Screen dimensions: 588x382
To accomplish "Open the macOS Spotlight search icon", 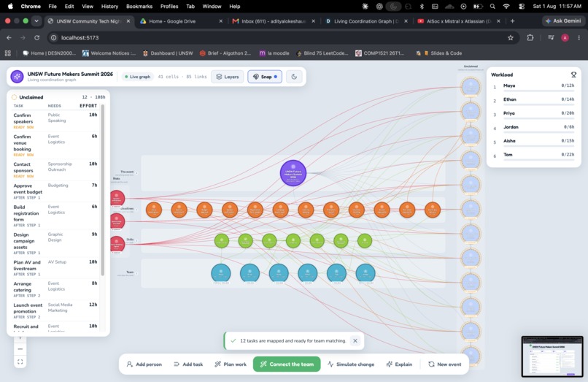I will pyautogui.click(x=492, y=7).
